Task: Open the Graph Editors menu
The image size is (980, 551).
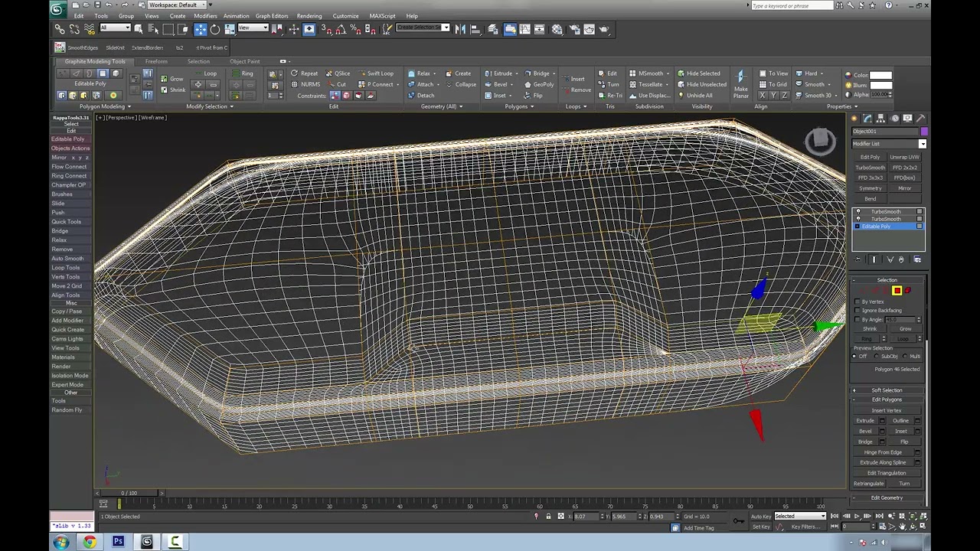Action: 272,16
